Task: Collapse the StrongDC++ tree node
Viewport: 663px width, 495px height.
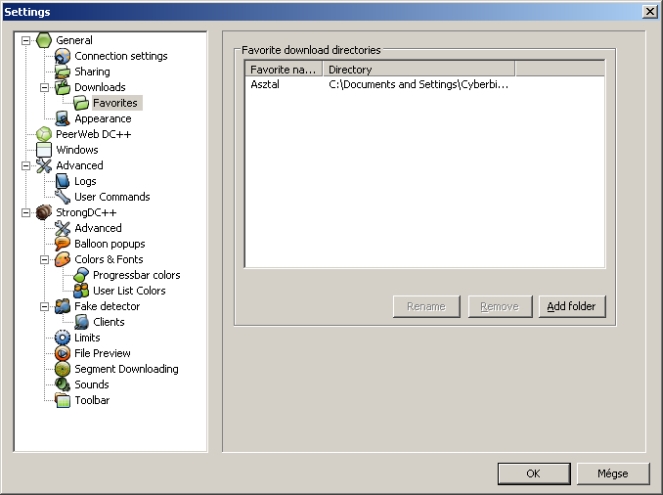Action: pyautogui.click(x=26, y=213)
